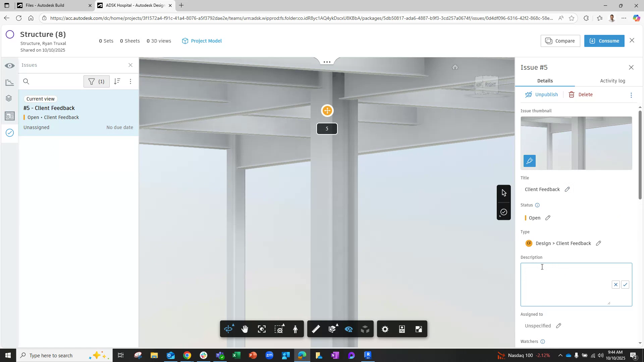
Task: Toggle the issue visibility eye tool
Action: 348,329
